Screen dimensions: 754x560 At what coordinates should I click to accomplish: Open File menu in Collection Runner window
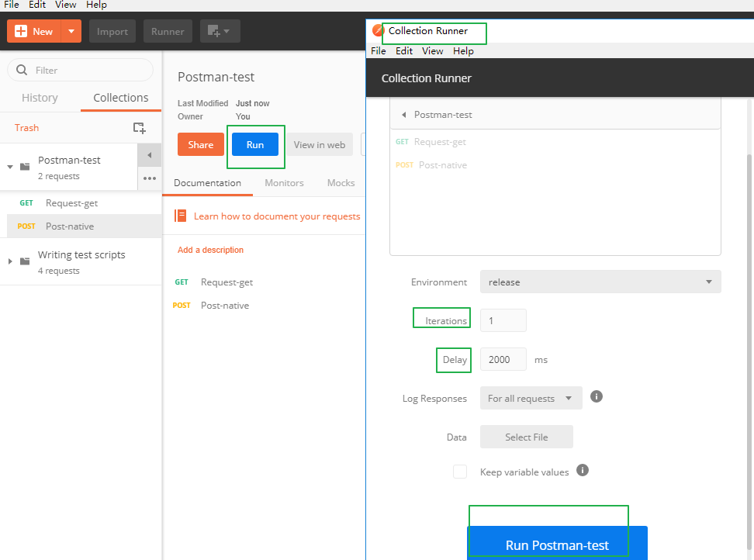pos(379,51)
